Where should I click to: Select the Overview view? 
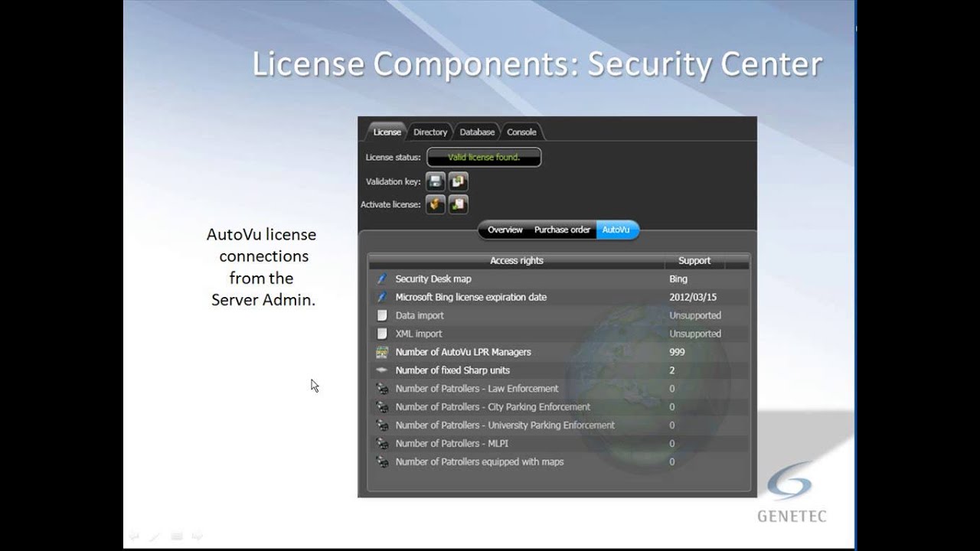pyautogui.click(x=505, y=230)
